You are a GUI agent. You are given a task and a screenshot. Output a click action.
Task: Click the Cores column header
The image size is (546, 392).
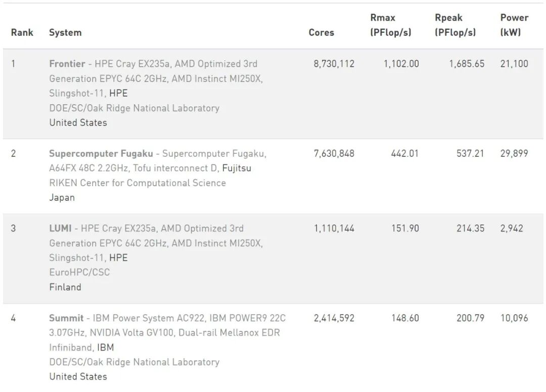[x=321, y=32]
